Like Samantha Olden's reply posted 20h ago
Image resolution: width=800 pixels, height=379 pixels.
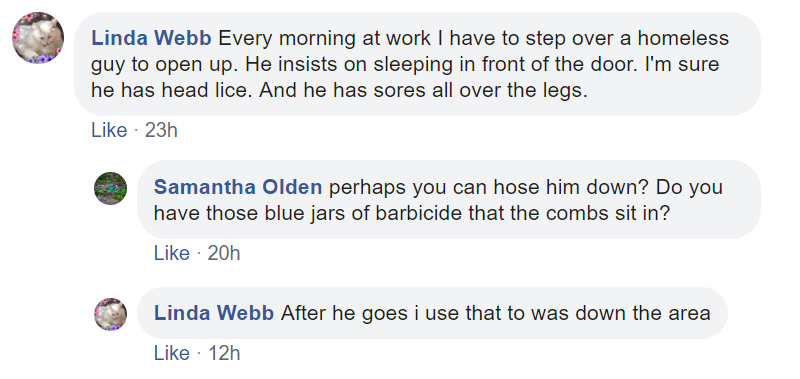(172, 253)
